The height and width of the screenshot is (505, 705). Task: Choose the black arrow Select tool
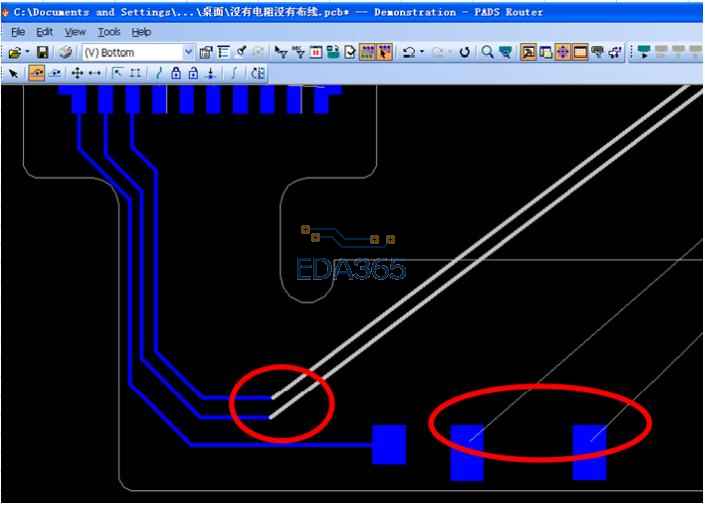(x=14, y=73)
